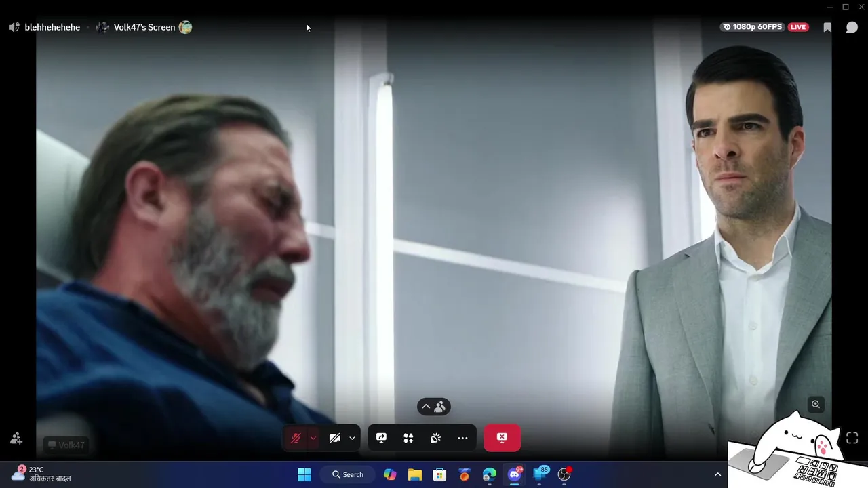Screen dimensions: 868x488
Task: Unmute the microphone in call controls
Action: tap(296, 438)
